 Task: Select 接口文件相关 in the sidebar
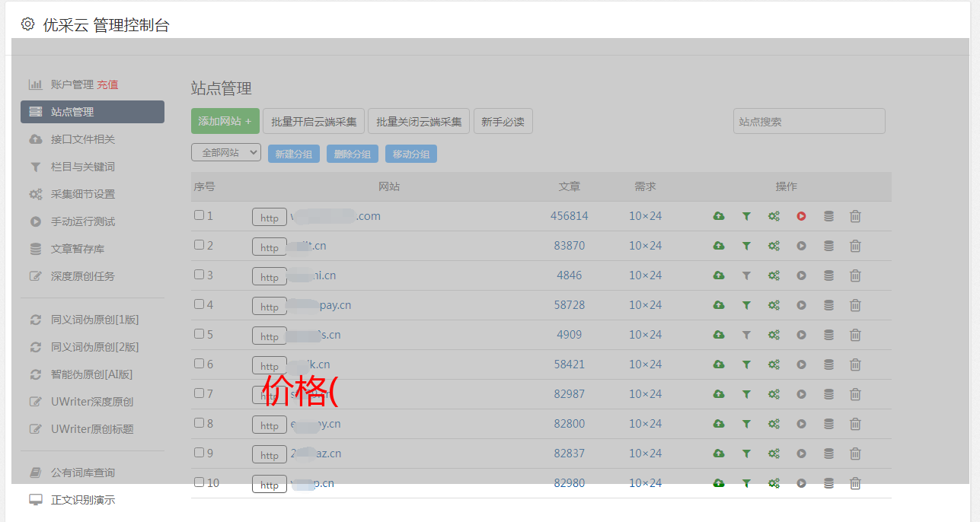[x=83, y=139]
